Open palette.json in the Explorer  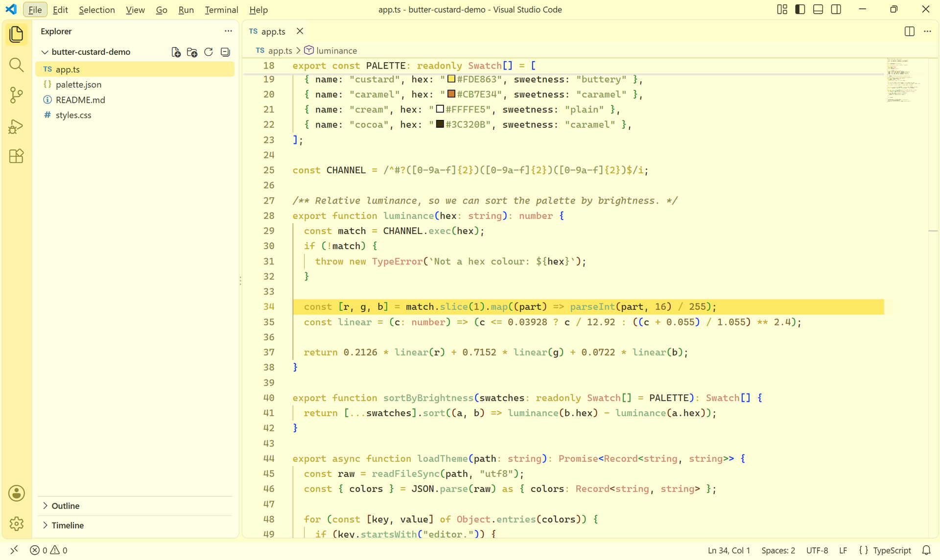coord(135,85)
